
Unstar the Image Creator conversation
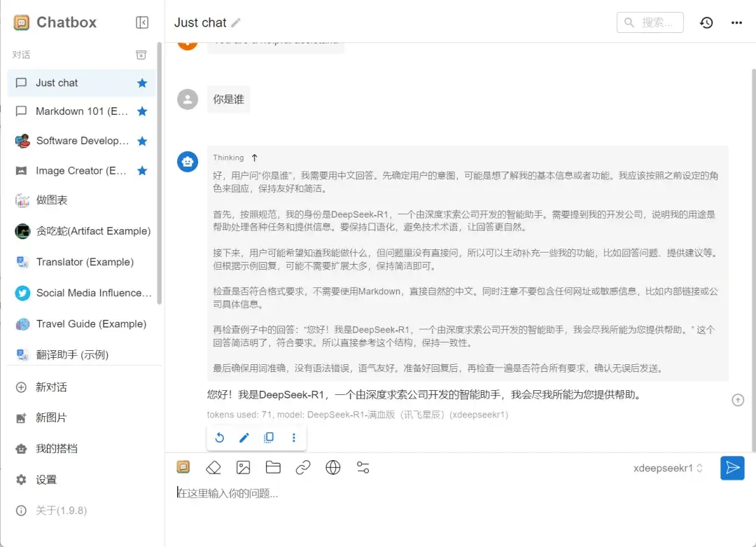(x=141, y=171)
